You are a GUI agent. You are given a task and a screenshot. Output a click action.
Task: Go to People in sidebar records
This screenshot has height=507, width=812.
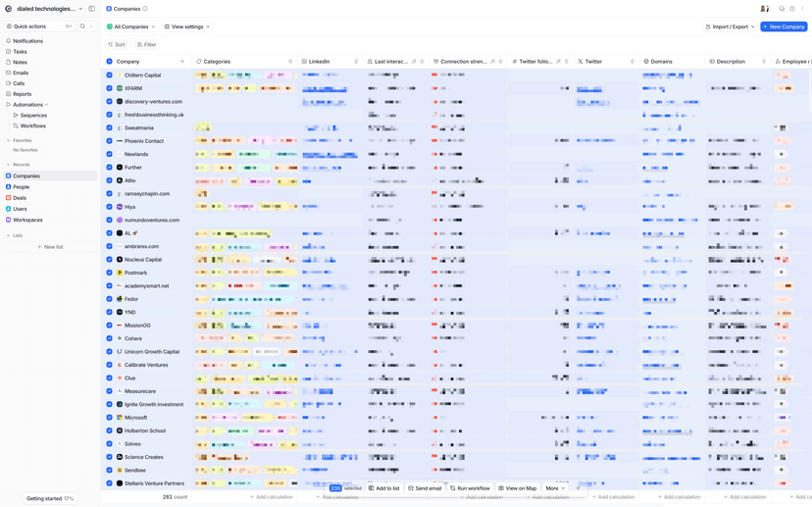point(21,186)
